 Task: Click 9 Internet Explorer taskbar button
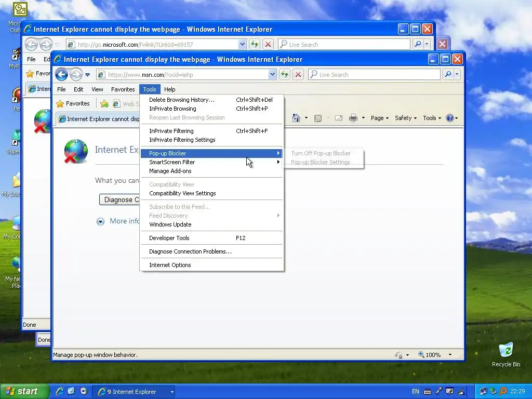pyautogui.click(x=135, y=392)
